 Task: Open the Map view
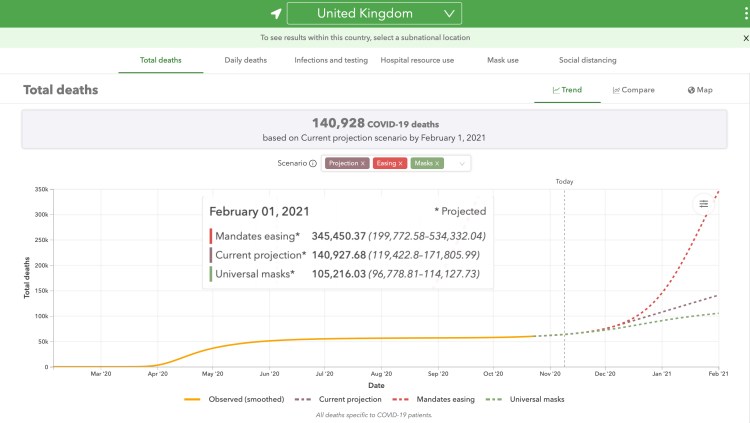pyautogui.click(x=700, y=90)
